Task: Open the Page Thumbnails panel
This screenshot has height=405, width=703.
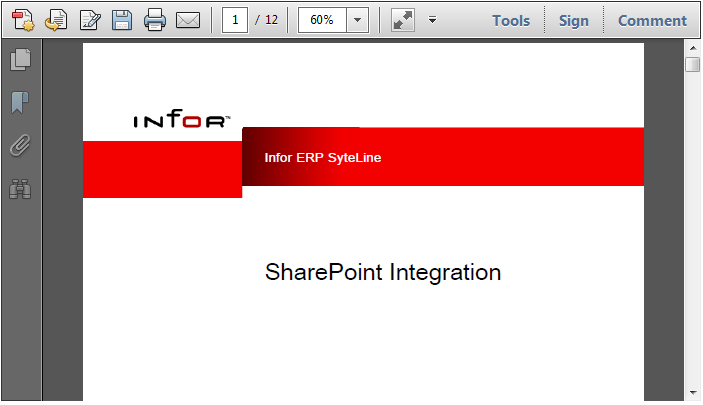Action: [x=20, y=60]
